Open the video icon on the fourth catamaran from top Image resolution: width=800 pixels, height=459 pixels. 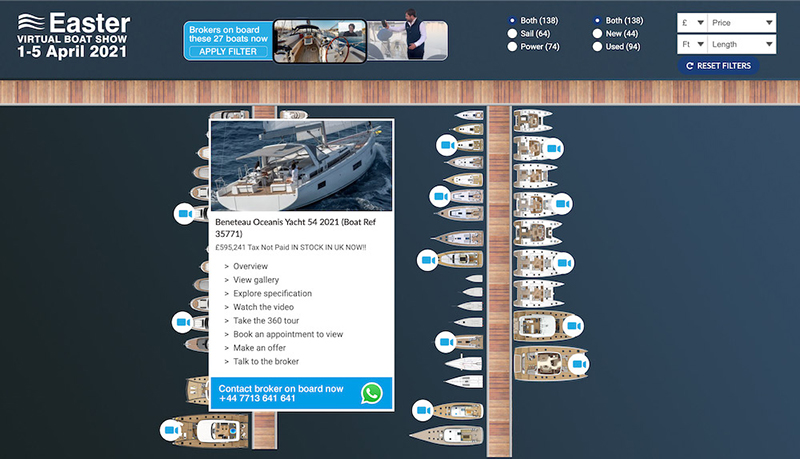[x=562, y=204]
